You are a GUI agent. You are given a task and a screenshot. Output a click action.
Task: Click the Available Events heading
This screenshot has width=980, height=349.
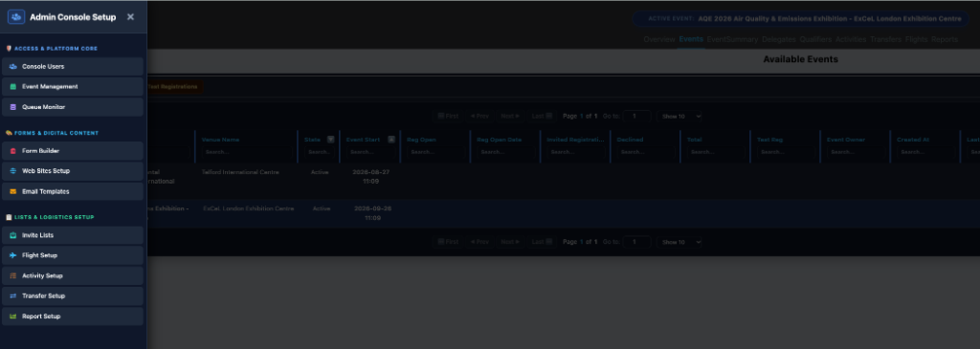[800, 59]
